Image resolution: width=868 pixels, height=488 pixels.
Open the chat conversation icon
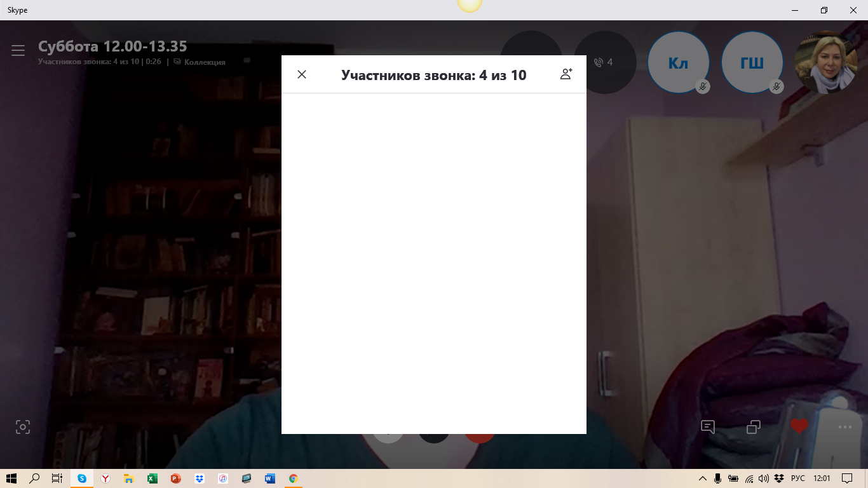click(x=708, y=427)
